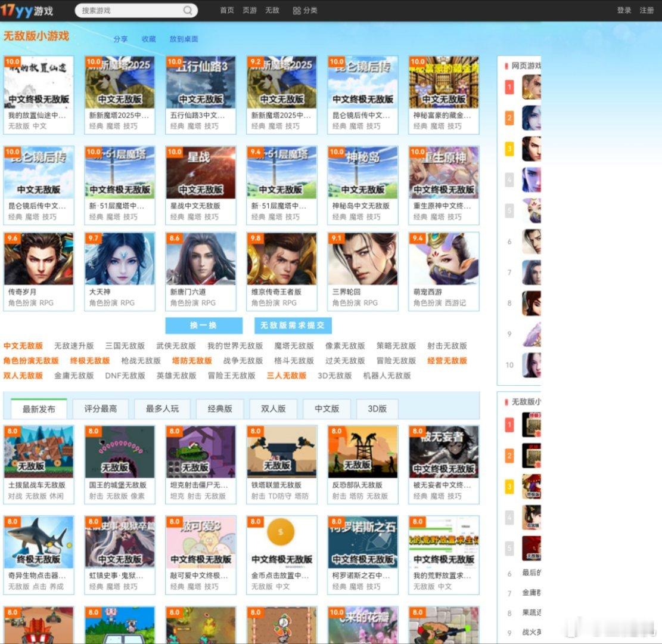This screenshot has height=644, width=662.
Task: Click the search magnifier icon
Action: click(188, 10)
